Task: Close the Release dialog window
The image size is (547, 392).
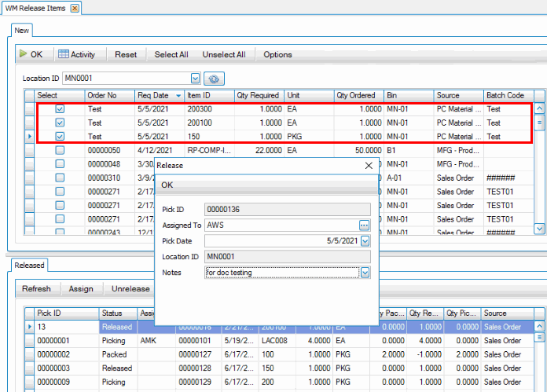Action: click(x=369, y=166)
